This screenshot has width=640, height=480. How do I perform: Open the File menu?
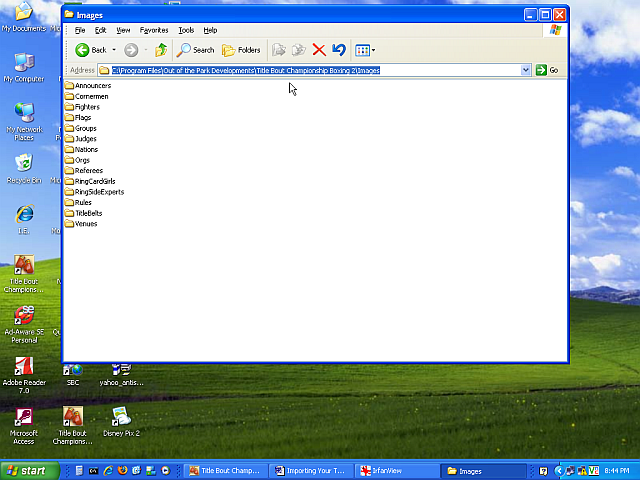(x=80, y=30)
